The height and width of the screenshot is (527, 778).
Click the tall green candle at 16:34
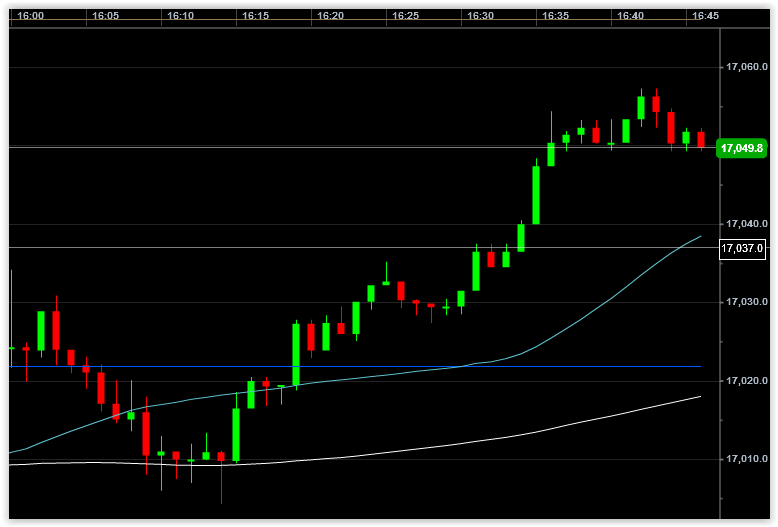(536, 195)
